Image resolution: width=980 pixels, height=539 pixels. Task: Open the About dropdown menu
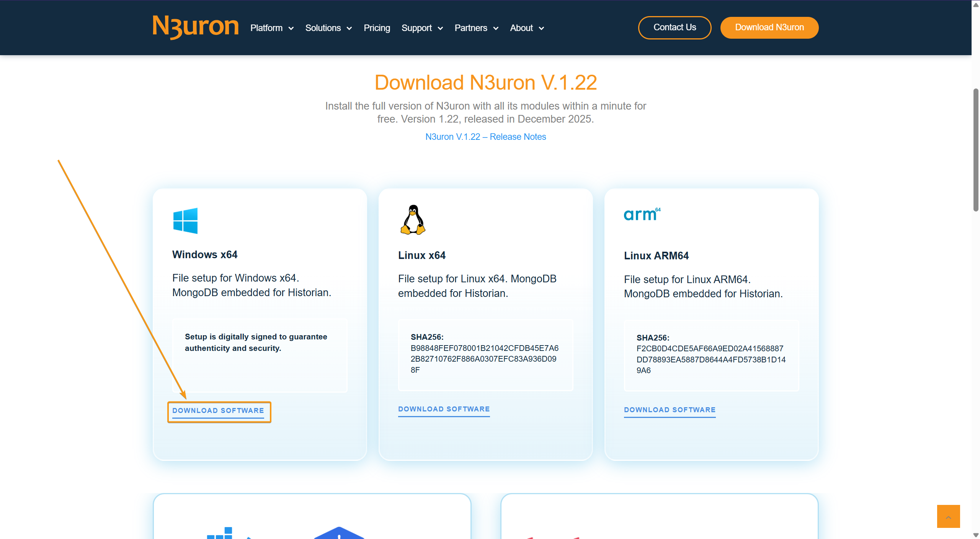527,28
